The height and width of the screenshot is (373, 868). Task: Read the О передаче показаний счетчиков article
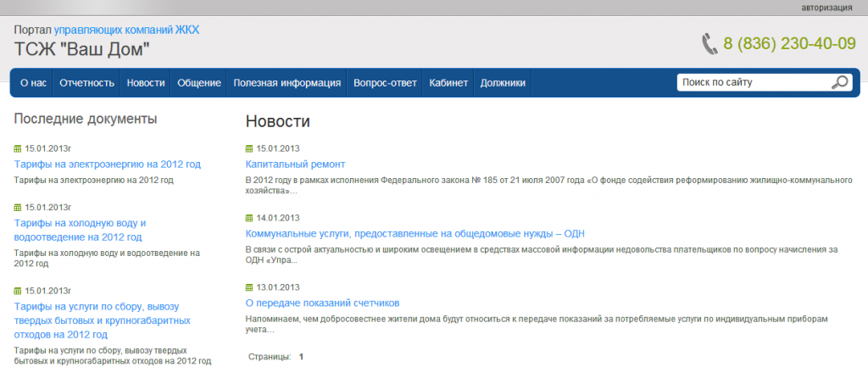point(321,303)
